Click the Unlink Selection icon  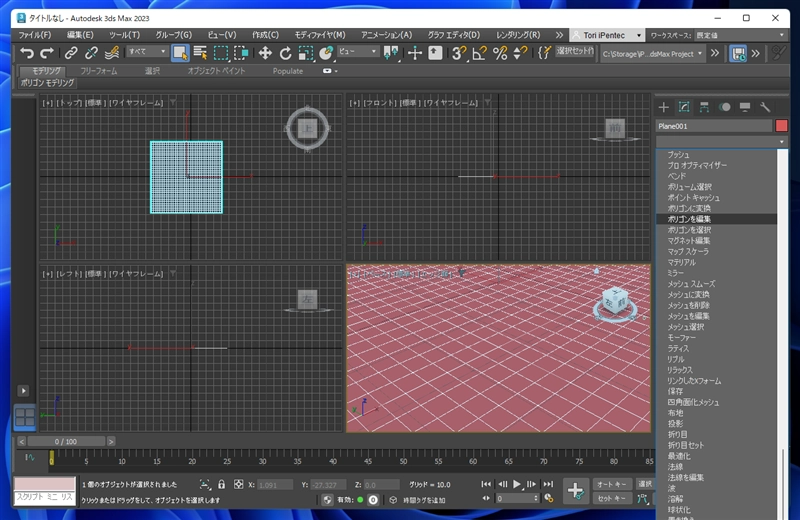pyautogui.click(x=91, y=53)
